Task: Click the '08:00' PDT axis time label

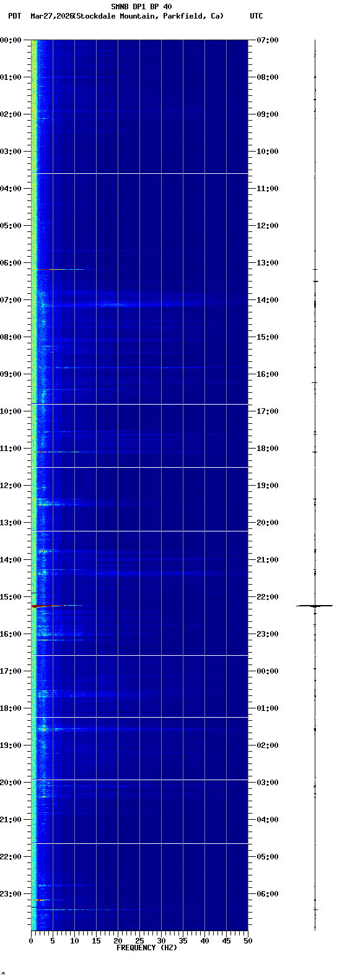Action: pyautogui.click(x=11, y=337)
